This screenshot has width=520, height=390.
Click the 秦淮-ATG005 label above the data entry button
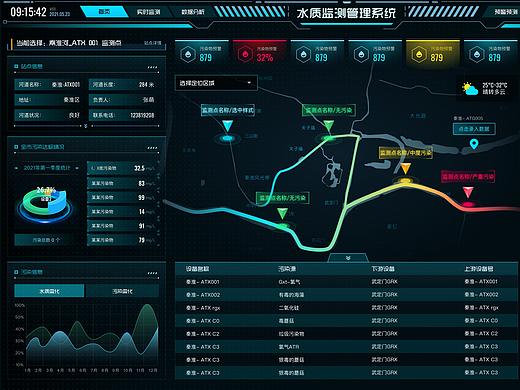[468, 118]
